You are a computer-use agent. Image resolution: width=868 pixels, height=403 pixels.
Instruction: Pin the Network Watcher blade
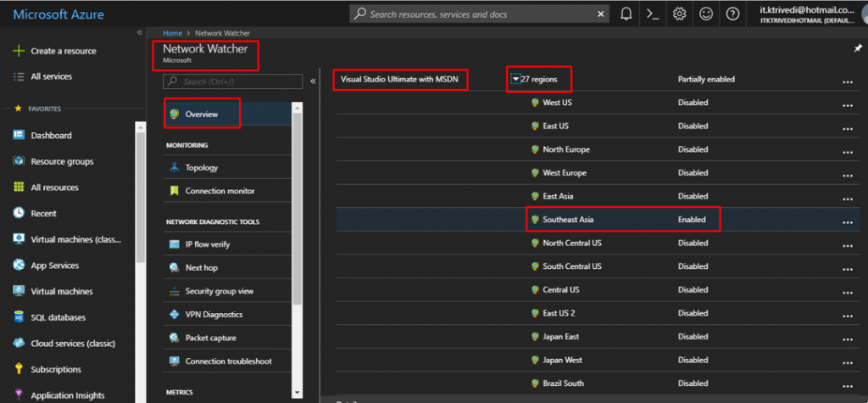pos(857,49)
